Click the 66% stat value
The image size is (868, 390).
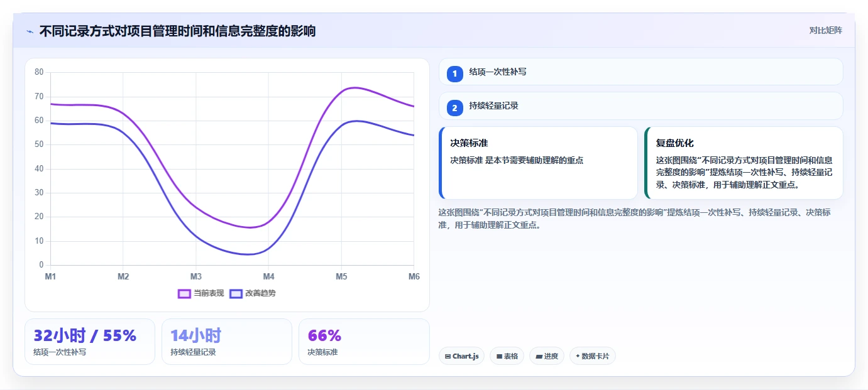coord(324,335)
